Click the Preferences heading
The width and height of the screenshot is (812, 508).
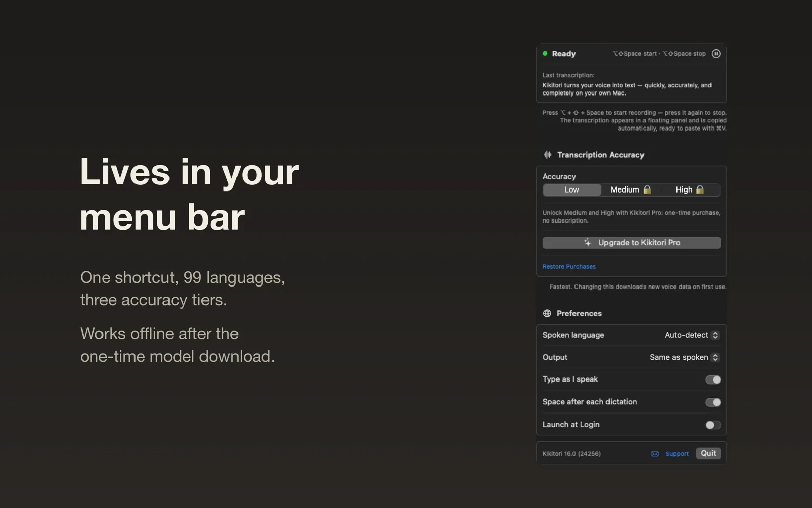[x=579, y=313]
